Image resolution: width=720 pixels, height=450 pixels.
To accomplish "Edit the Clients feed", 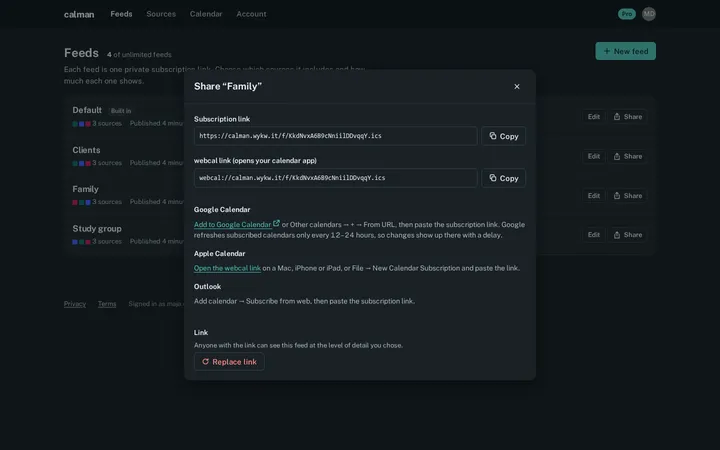I will point(594,156).
